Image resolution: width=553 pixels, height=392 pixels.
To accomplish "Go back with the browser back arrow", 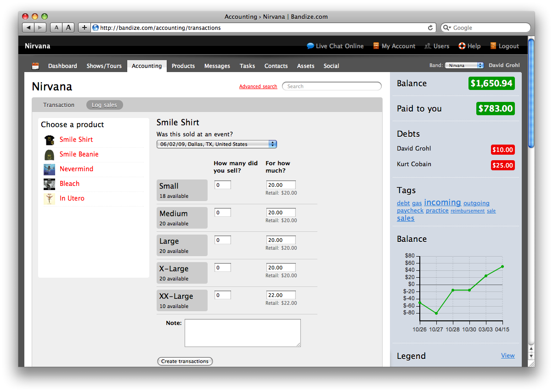I will click(x=28, y=28).
